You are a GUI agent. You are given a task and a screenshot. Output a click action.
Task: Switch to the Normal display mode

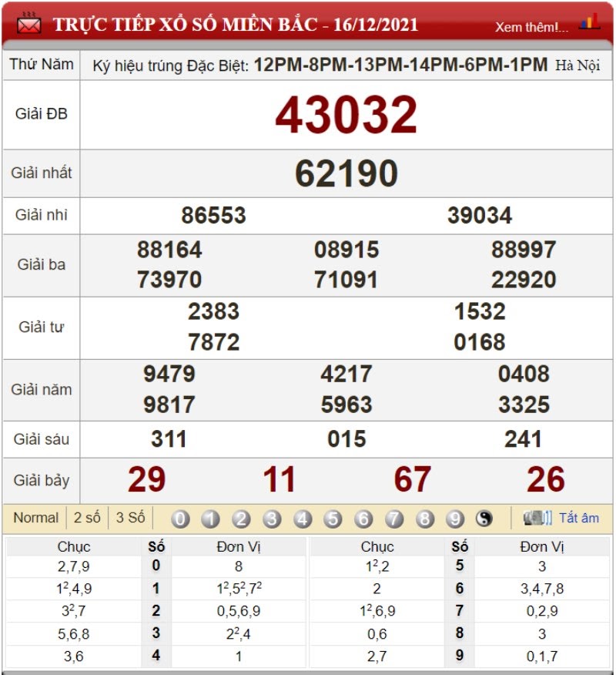pos(35,518)
